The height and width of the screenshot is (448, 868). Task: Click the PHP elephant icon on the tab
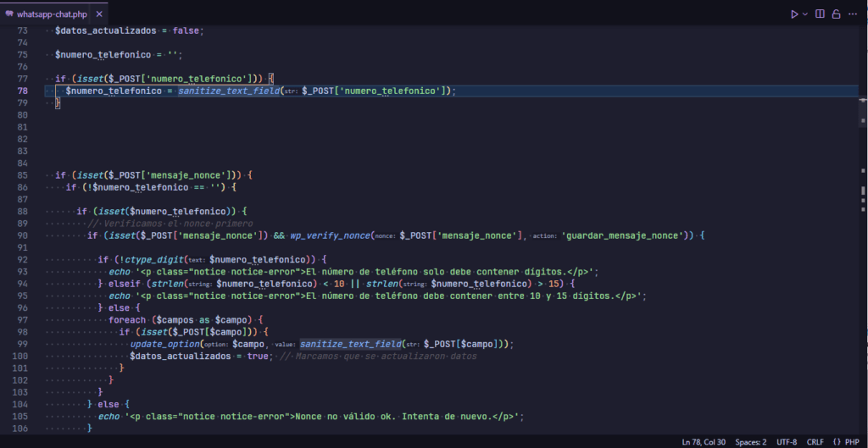pyautogui.click(x=9, y=14)
